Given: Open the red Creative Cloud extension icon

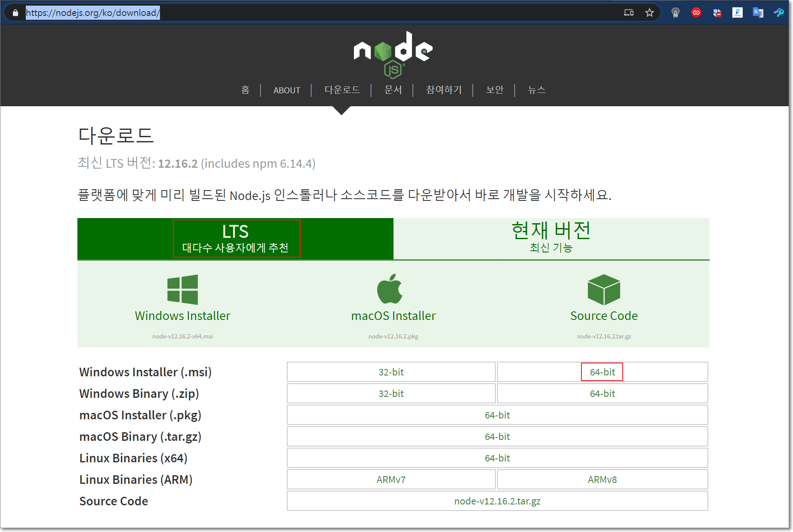Looking at the screenshot, I should click(x=696, y=13).
